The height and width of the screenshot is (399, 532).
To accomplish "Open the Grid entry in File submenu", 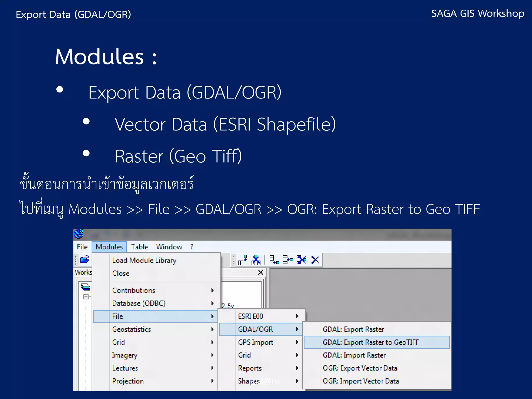I will (x=261, y=355).
